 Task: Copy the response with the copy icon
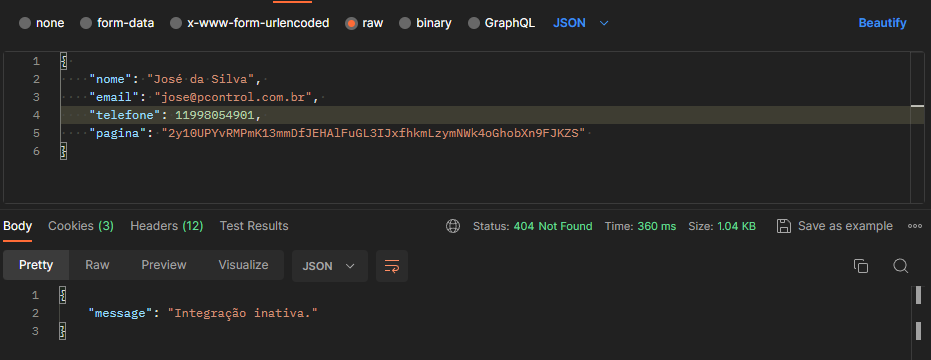tap(860, 266)
